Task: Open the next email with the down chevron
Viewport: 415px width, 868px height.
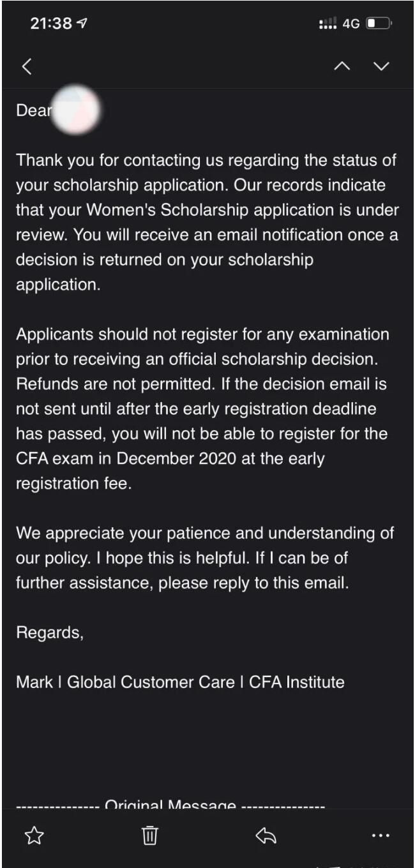Action: pos(381,66)
